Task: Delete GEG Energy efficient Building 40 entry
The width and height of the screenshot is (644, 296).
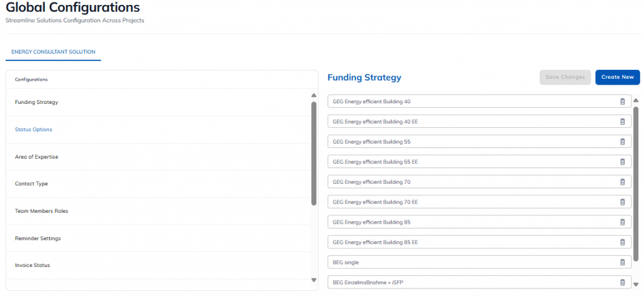Action: (x=623, y=101)
